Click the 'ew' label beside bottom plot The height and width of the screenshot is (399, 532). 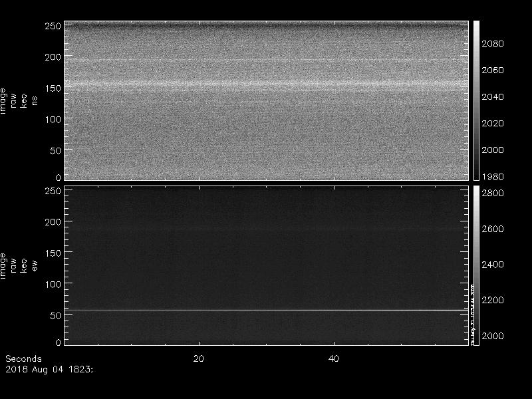click(35, 265)
